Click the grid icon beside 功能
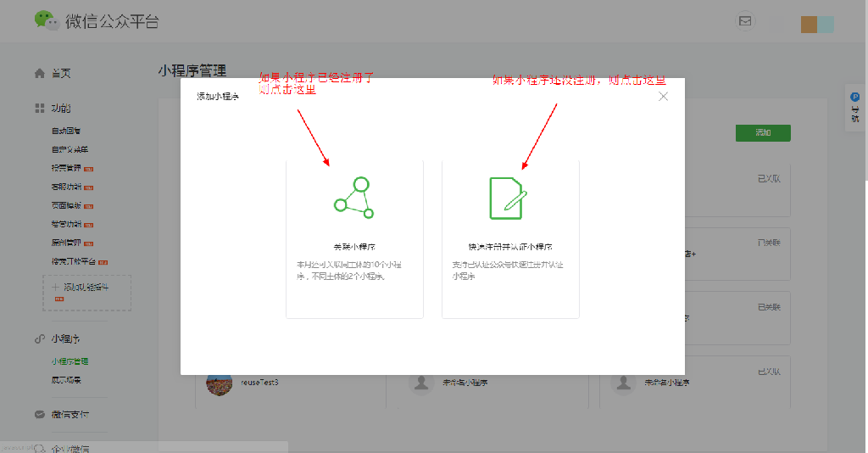Image resolution: width=868 pixels, height=453 pixels. (39, 109)
